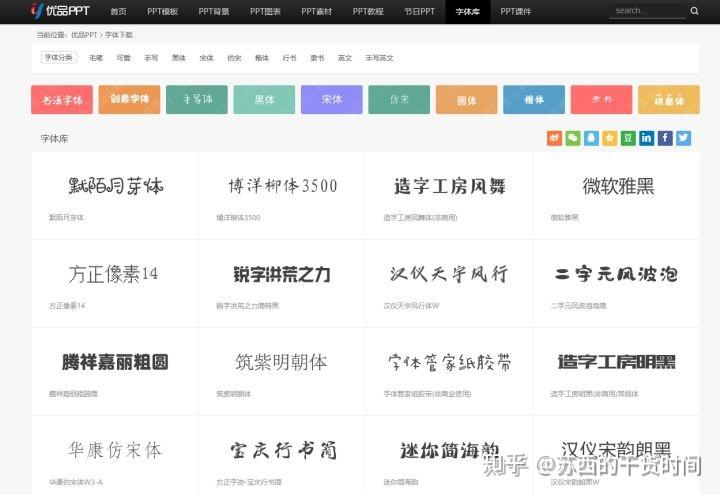Share to Qzone via yellow star icon
The height and width of the screenshot is (495, 720).
[x=609, y=138]
